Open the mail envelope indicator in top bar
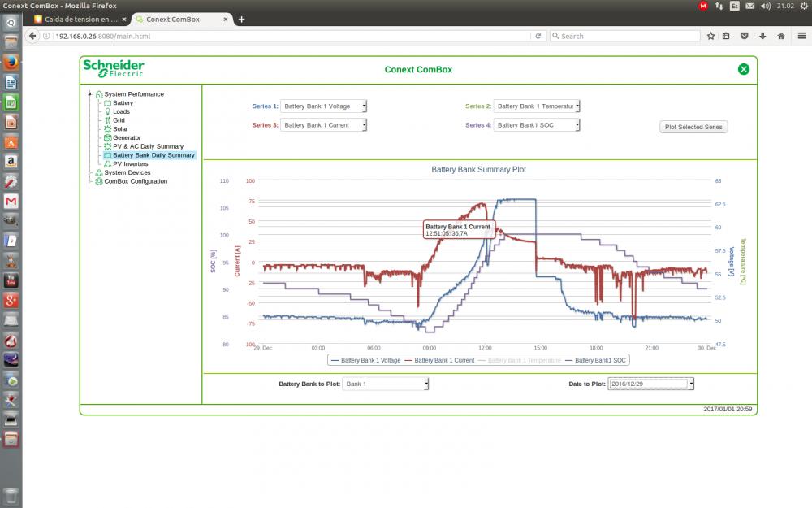The width and height of the screenshot is (812, 508). pyautogui.click(x=749, y=6)
